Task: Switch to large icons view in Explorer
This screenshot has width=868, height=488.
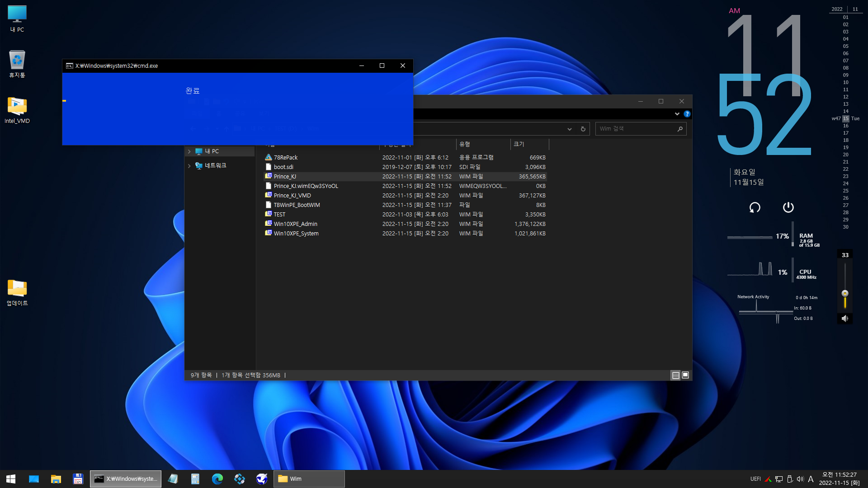Action: click(685, 375)
